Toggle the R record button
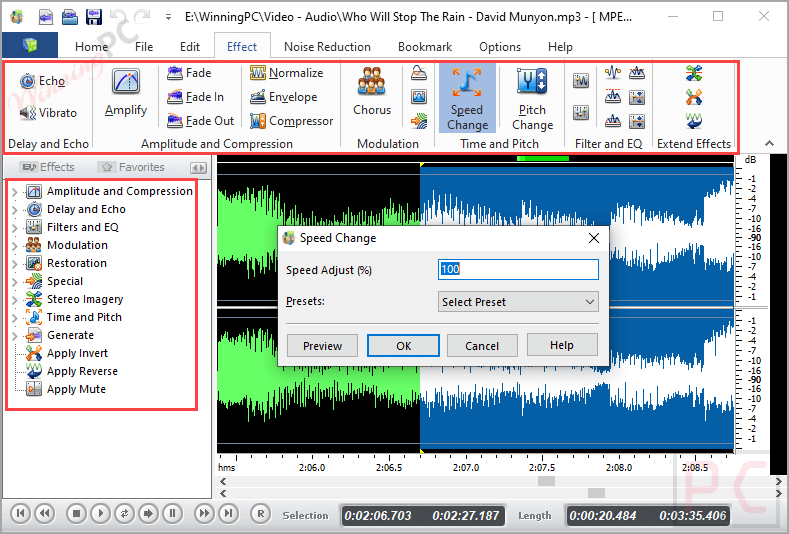Screen dimensions: 789x534 pos(260,513)
